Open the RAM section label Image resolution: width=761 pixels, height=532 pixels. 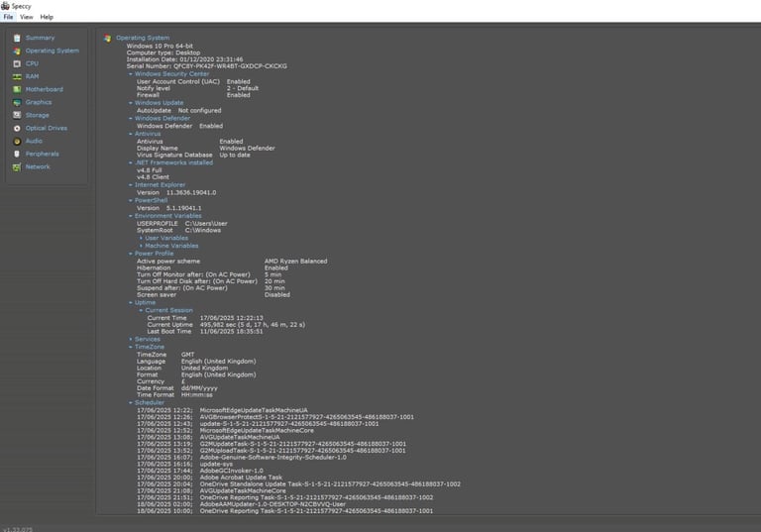tap(32, 76)
